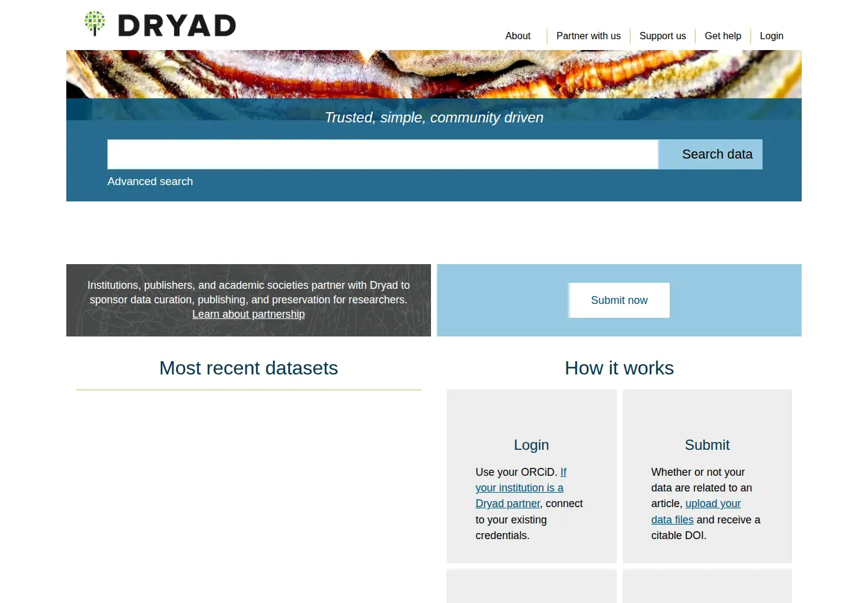Click the How it works heading
Viewport: 868px width, 603px height.
coord(619,368)
